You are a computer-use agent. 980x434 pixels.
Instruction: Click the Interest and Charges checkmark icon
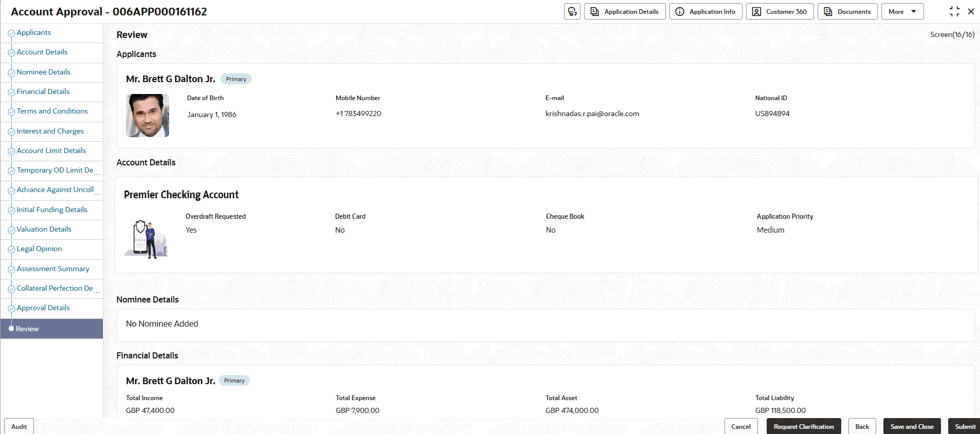(11, 132)
